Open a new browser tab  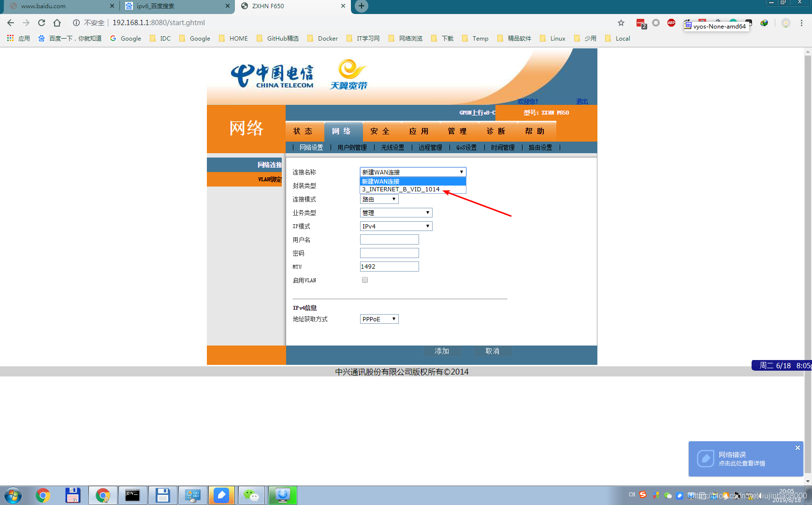point(362,6)
